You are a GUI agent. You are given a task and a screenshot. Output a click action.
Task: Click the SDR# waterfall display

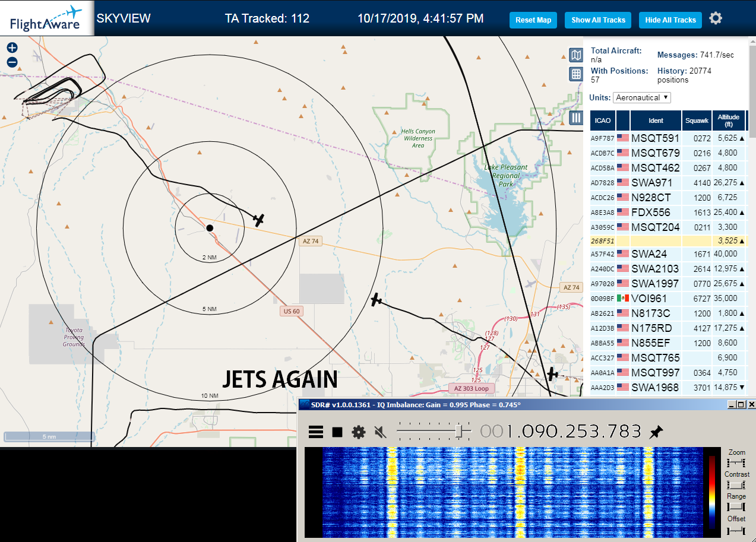point(511,493)
